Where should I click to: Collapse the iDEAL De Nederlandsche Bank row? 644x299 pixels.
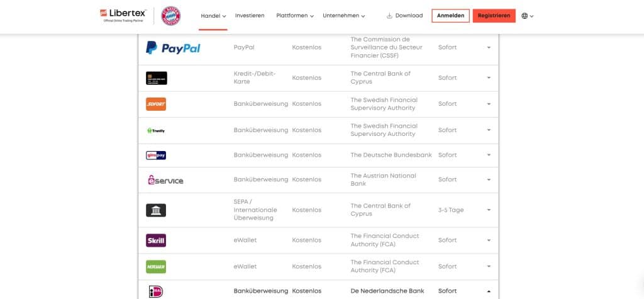(x=489, y=291)
